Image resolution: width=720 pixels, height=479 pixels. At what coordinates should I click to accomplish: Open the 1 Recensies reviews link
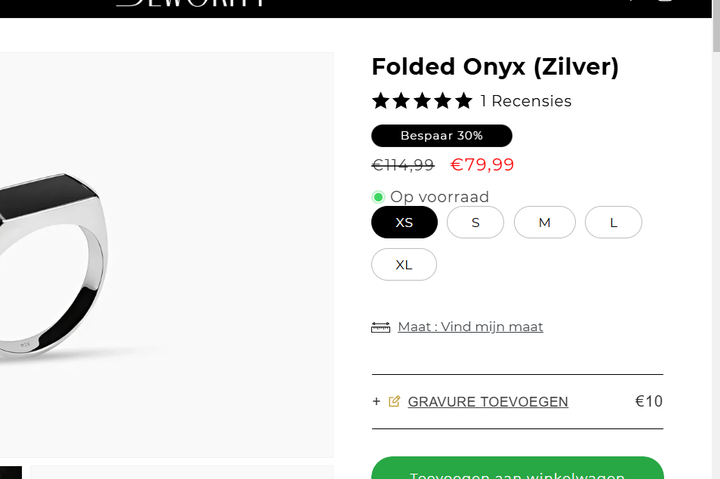526,101
